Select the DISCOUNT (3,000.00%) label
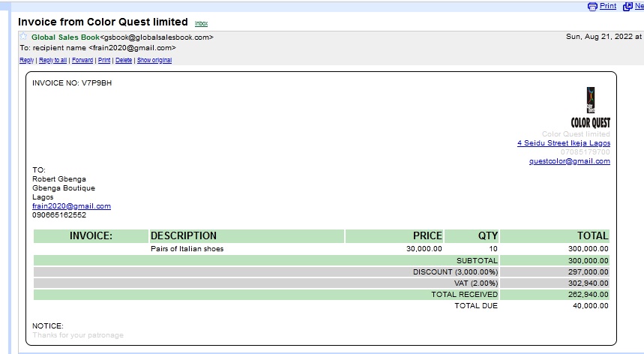 click(456, 271)
